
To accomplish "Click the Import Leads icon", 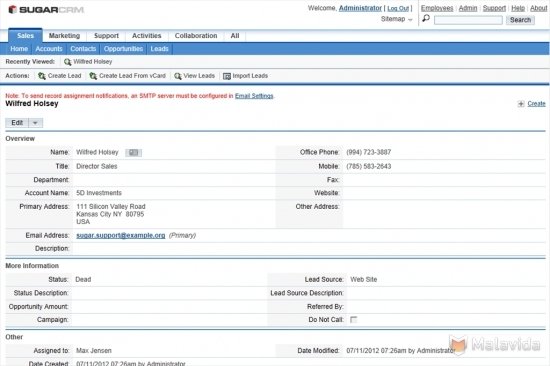I will [227, 76].
